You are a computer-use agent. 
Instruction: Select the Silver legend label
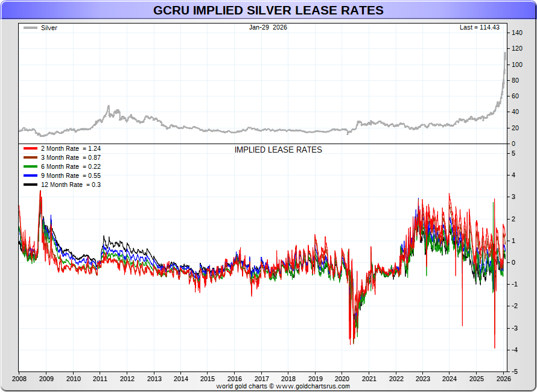coord(49,28)
